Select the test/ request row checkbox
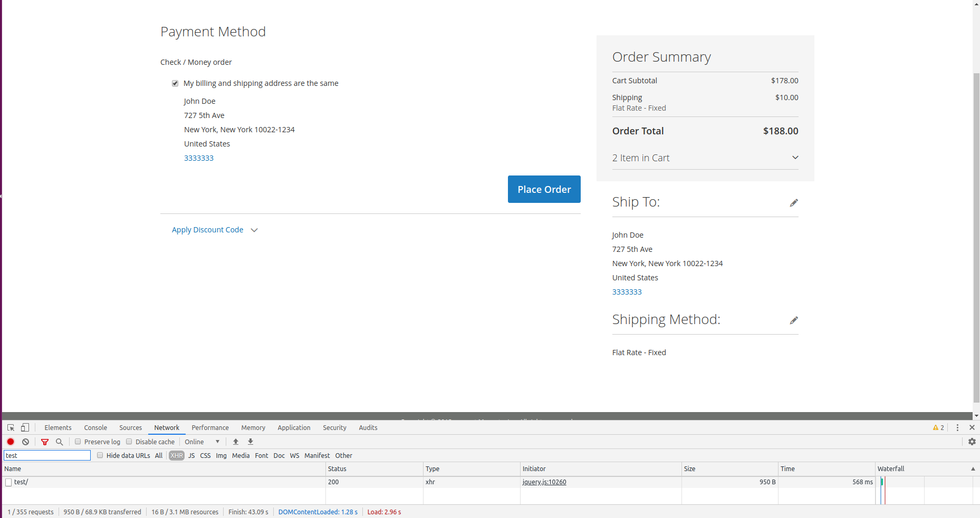Image resolution: width=980 pixels, height=518 pixels. pos(8,482)
